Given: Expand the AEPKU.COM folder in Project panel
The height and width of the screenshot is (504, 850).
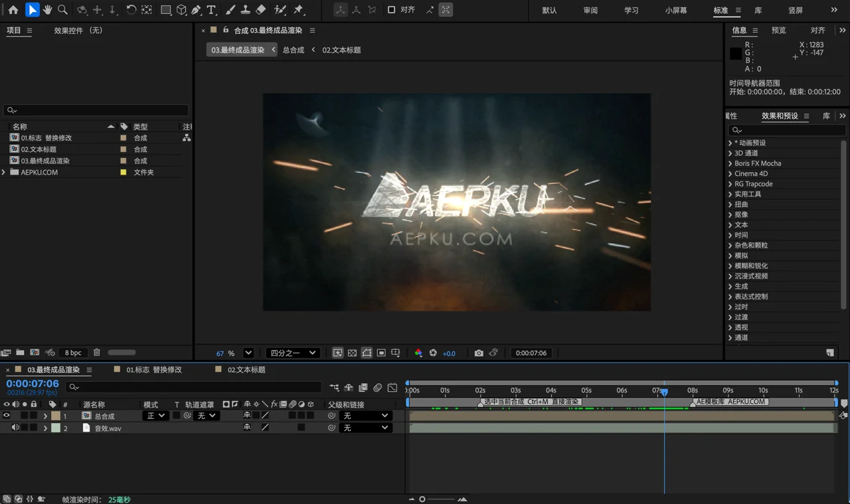Looking at the screenshot, I should tap(4, 172).
